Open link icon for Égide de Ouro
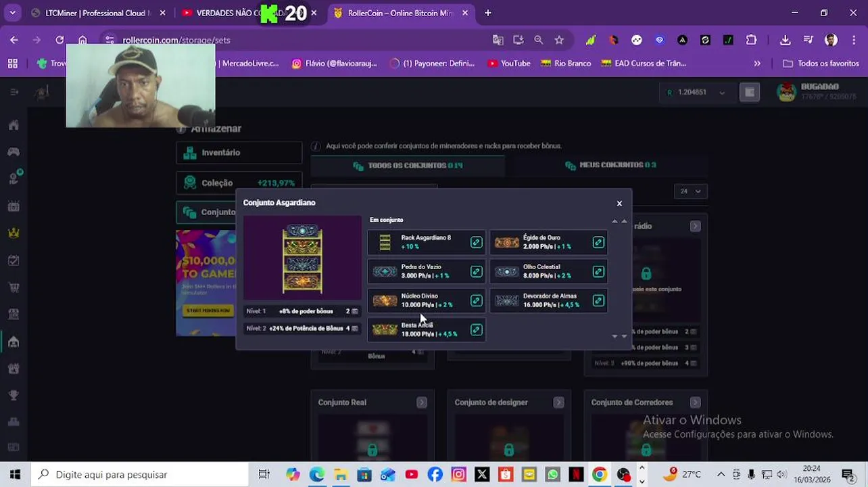This screenshot has height=487, width=868. tap(598, 242)
